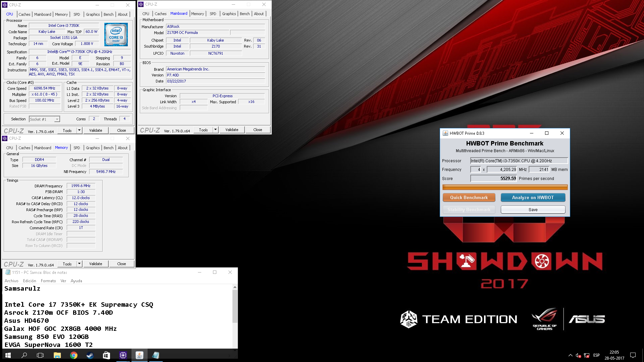Screen dimensions: 644x362
Task: Click the frequency field showing 4,205.29
Action: (x=502, y=170)
